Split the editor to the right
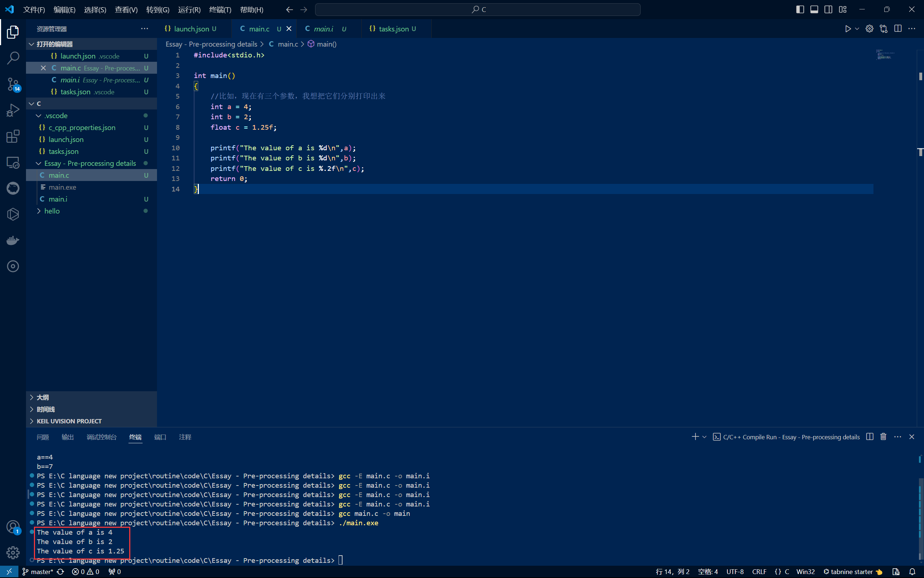 (x=898, y=29)
